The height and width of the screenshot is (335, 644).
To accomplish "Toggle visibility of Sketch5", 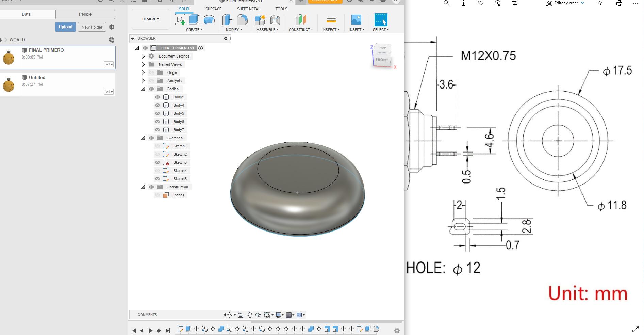I will (158, 179).
